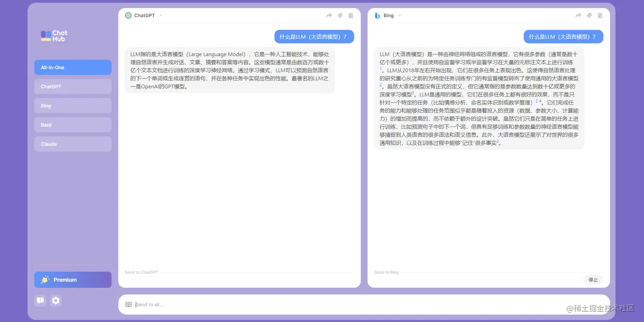Share the Bing conversation

pos(578,16)
